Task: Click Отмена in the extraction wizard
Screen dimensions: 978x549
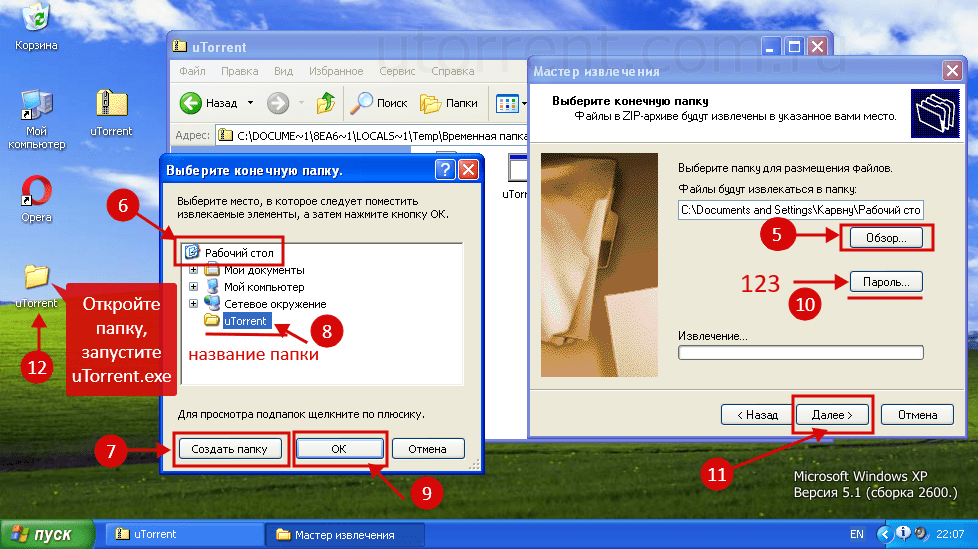Action: click(x=917, y=415)
